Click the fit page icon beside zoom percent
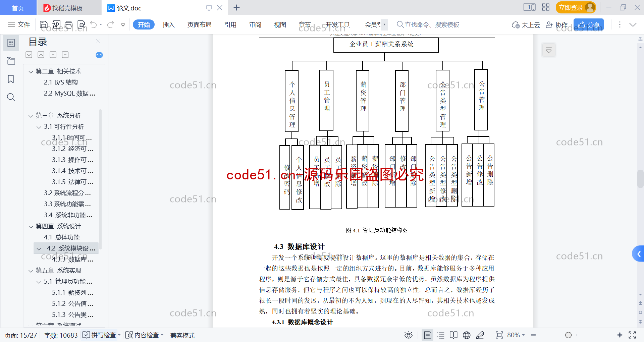This screenshot has height=342, width=644. 499,335
